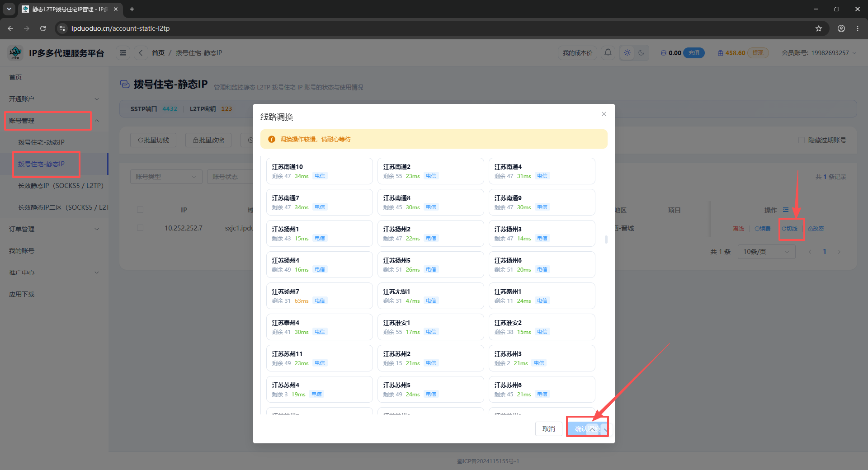The width and height of the screenshot is (868, 470).
Task: Click the 取消 button in the dialog
Action: [x=548, y=429]
